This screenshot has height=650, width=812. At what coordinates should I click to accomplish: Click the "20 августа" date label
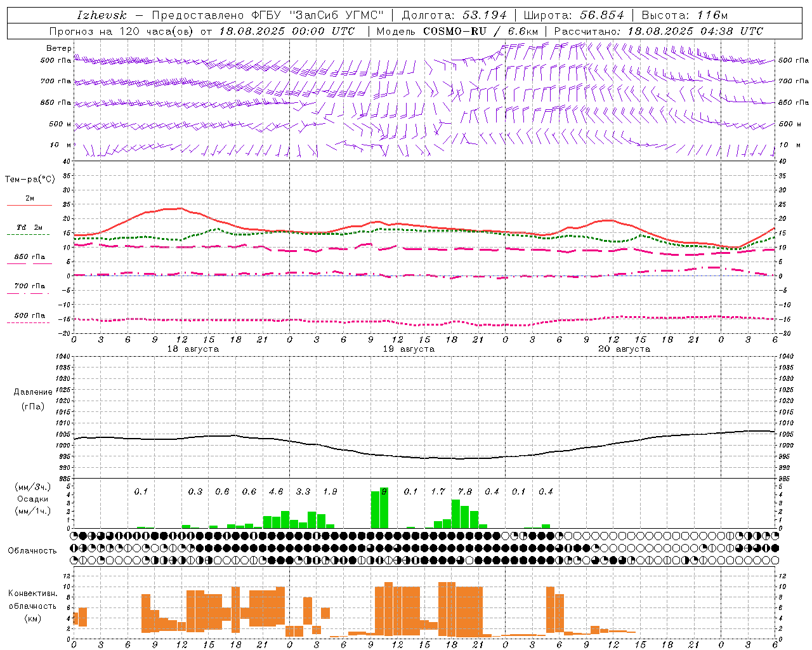point(624,349)
